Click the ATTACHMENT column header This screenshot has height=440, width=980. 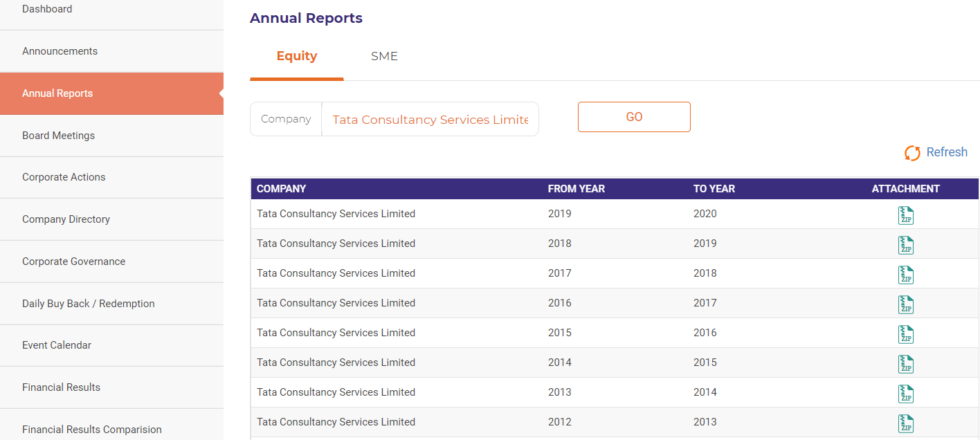(905, 189)
